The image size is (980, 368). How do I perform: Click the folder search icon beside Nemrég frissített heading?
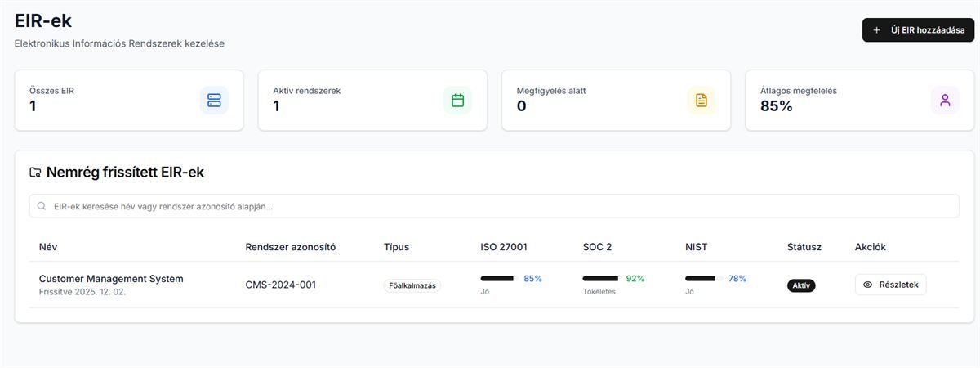[x=35, y=173]
